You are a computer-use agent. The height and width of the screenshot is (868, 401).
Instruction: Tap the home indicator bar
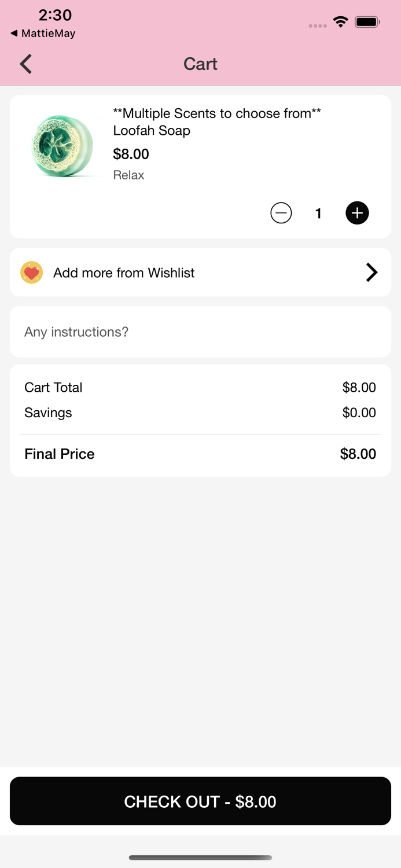point(200,858)
